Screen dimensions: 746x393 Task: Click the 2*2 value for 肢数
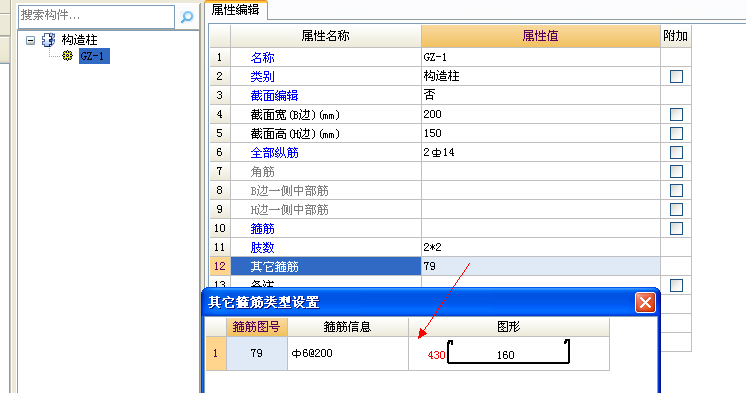point(432,247)
